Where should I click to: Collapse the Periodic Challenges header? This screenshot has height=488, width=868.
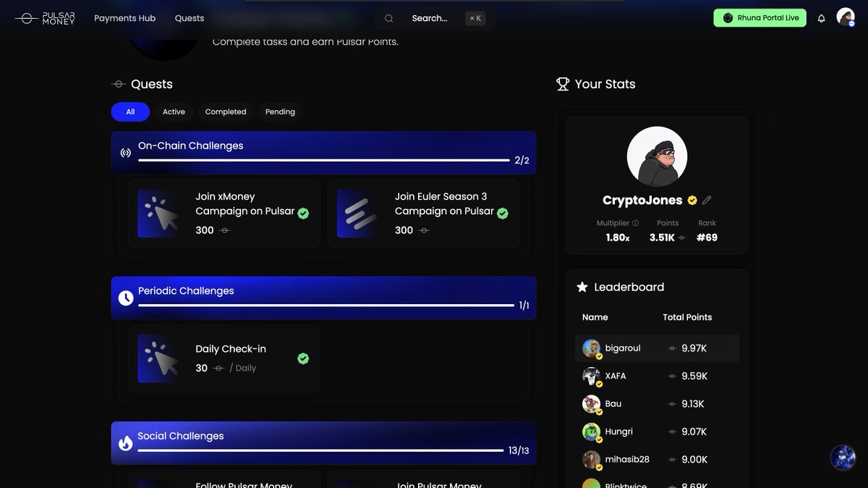pos(323,298)
